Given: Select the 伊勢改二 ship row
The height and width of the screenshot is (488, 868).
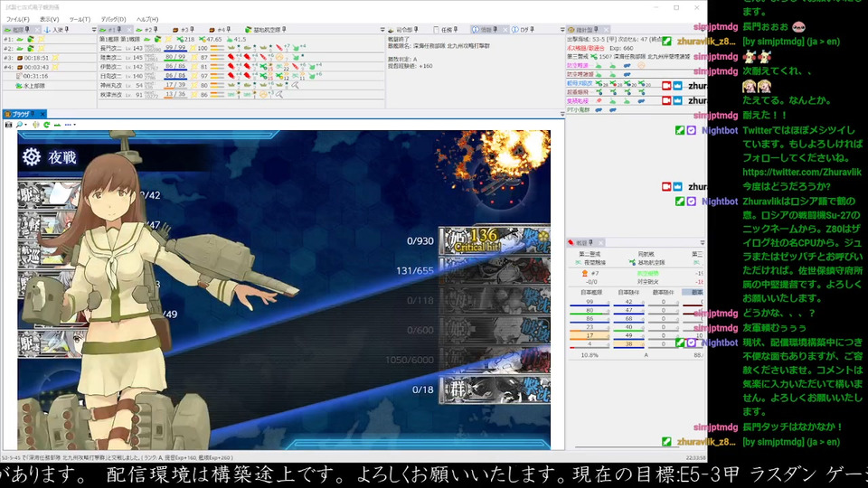Looking at the screenshot, I should point(241,67).
